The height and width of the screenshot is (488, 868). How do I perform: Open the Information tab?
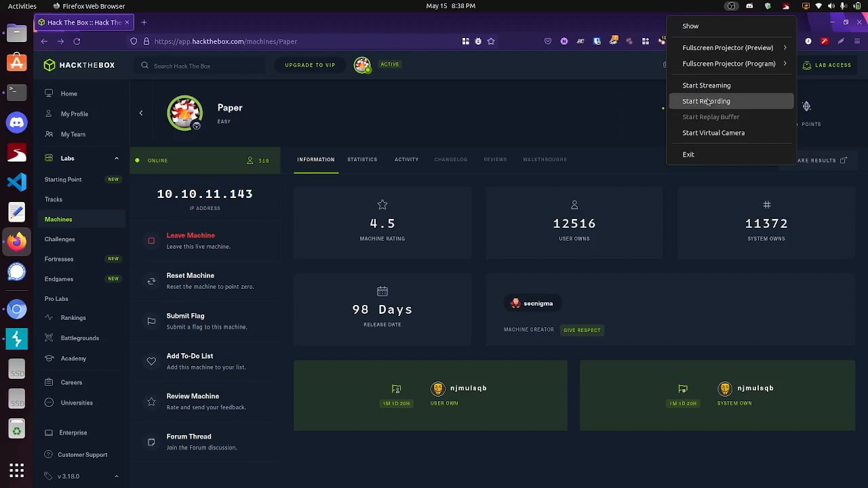316,159
